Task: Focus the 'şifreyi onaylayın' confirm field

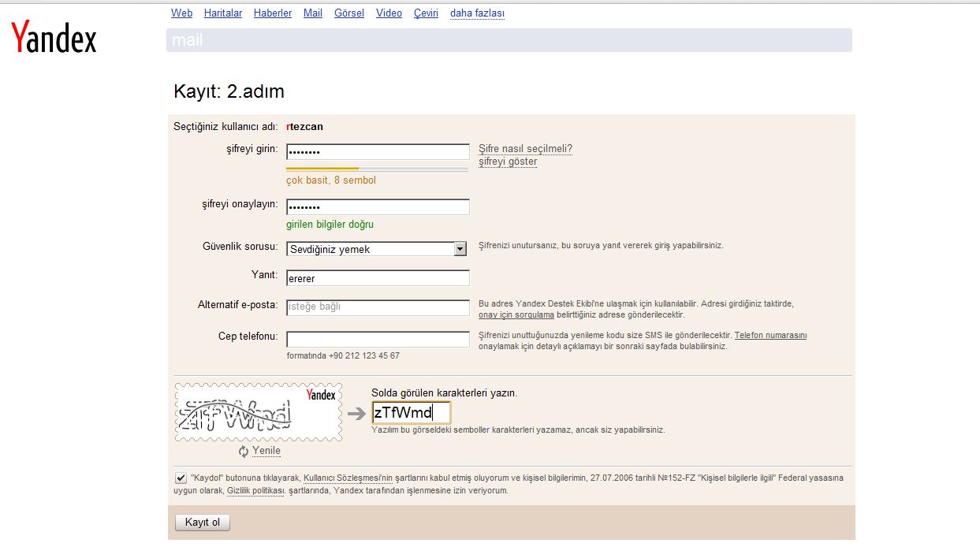Action: [x=378, y=206]
